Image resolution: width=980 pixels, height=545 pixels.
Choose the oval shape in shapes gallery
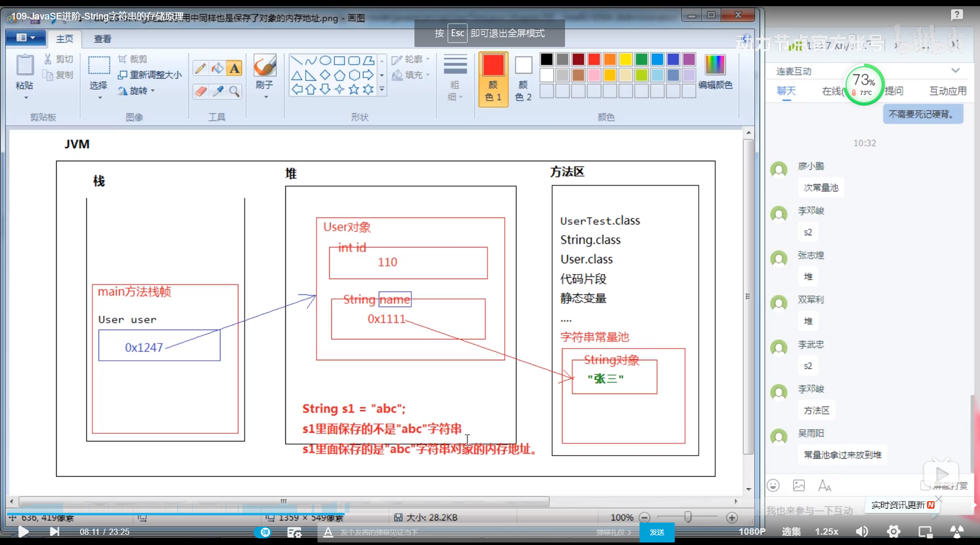(325, 61)
